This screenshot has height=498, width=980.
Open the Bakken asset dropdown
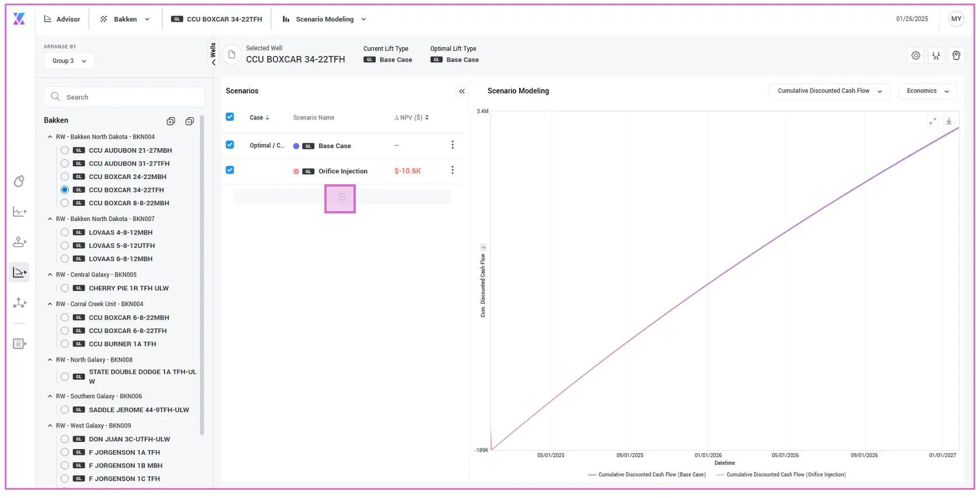[x=125, y=19]
